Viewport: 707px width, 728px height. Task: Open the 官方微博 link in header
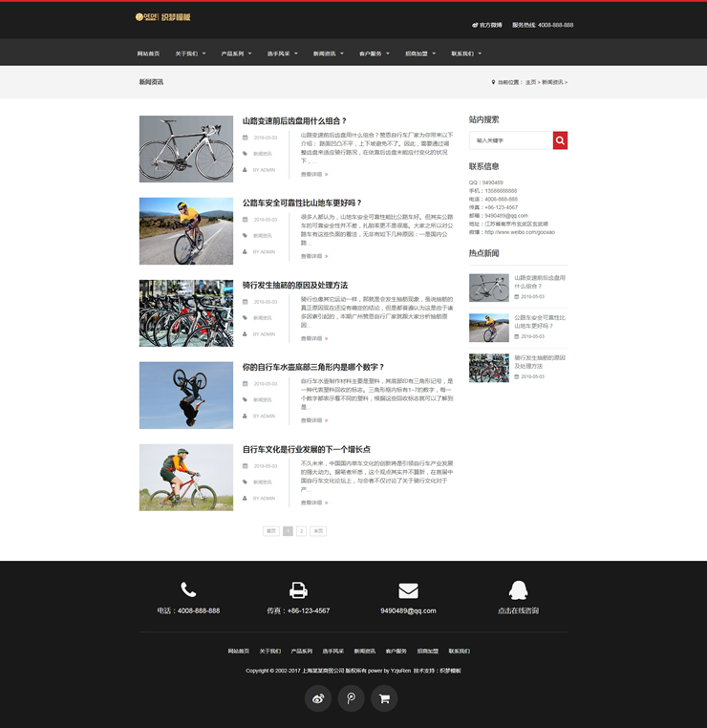(x=489, y=25)
